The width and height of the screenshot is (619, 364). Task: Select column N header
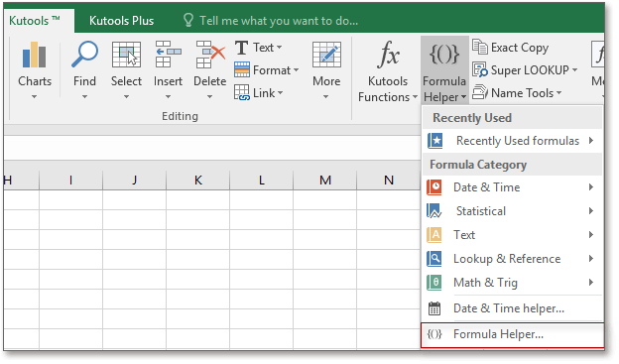389,181
